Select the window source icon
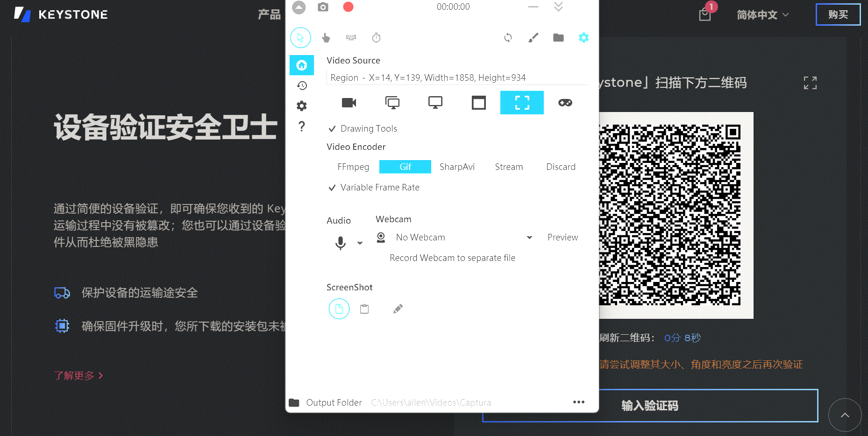Image resolution: width=868 pixels, height=436 pixels. coord(479,103)
